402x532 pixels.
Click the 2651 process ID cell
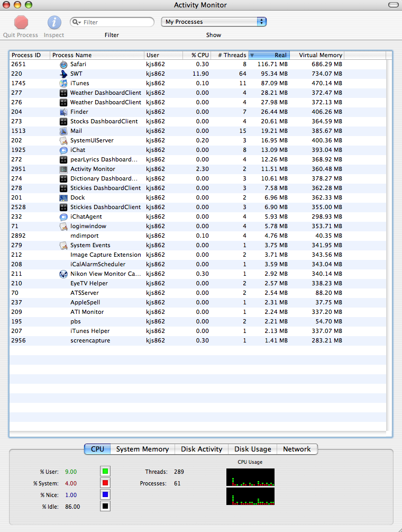(19, 64)
